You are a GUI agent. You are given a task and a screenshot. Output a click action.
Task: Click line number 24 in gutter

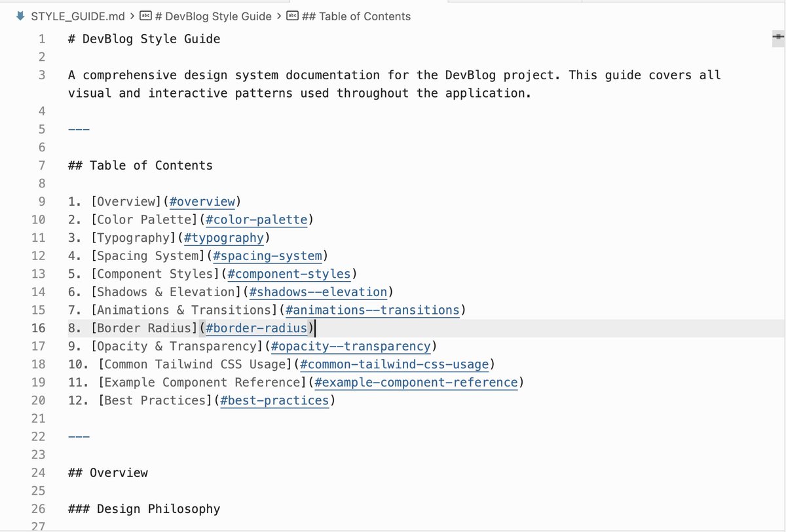38,472
